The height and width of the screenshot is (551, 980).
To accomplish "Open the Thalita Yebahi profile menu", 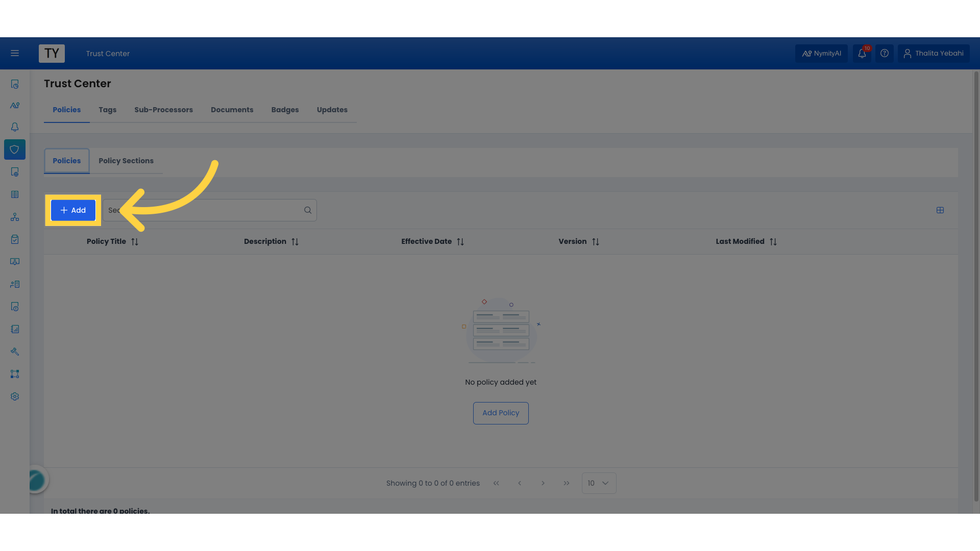I will pyautogui.click(x=934, y=53).
